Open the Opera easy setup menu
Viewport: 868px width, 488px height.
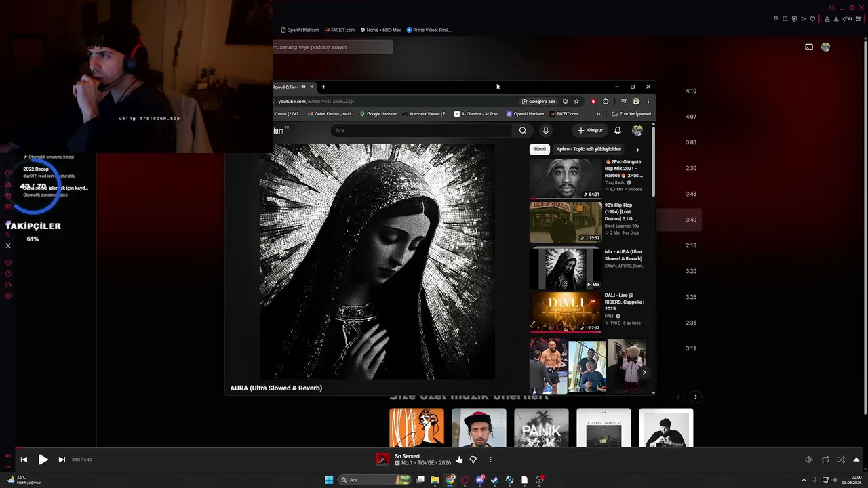pyautogui.click(x=859, y=19)
